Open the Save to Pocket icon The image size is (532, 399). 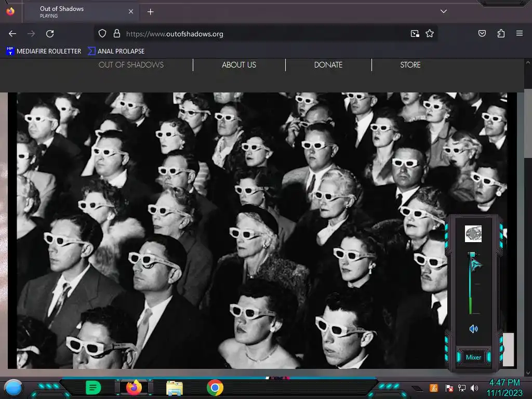tap(482, 33)
